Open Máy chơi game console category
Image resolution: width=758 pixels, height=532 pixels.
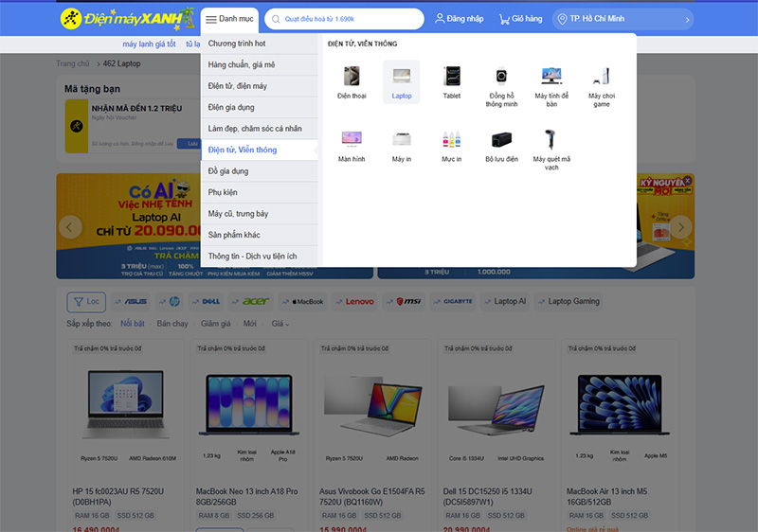602,86
